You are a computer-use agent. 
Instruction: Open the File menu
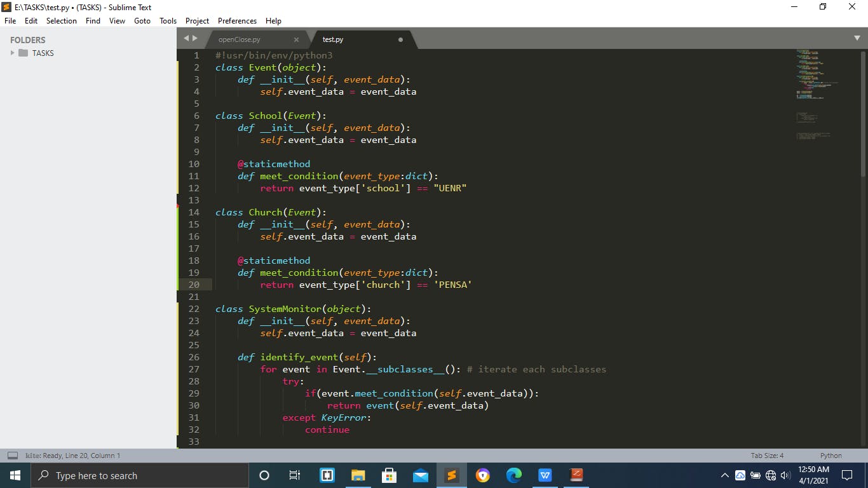(10, 20)
